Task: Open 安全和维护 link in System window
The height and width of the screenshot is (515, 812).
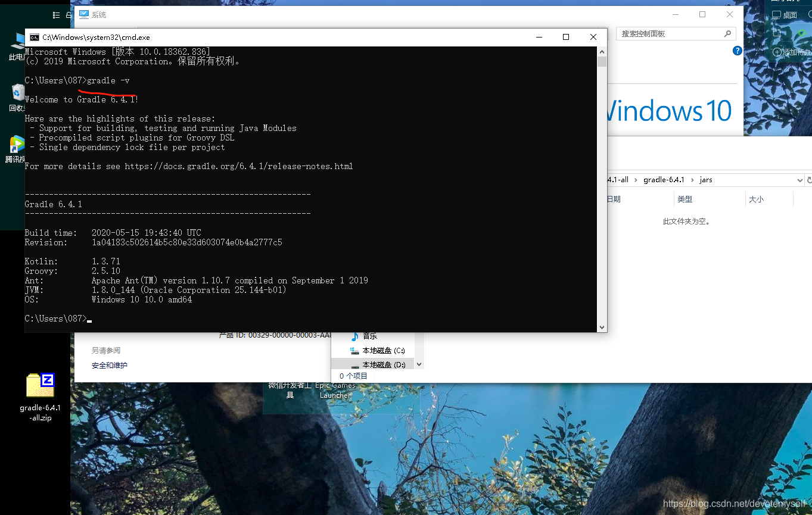Action: pyautogui.click(x=110, y=366)
